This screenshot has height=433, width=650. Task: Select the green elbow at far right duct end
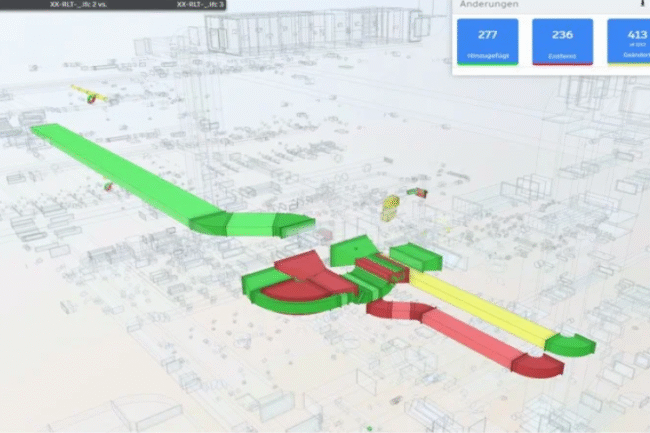coord(573,344)
